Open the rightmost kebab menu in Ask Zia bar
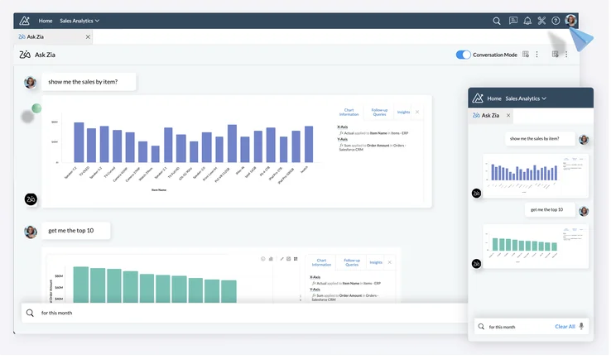 click(566, 55)
